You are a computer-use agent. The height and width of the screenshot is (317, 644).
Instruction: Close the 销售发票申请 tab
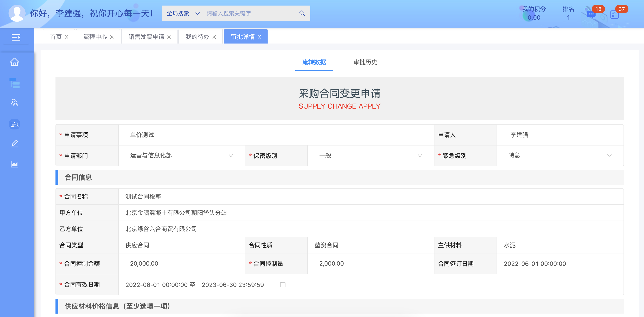pos(169,37)
